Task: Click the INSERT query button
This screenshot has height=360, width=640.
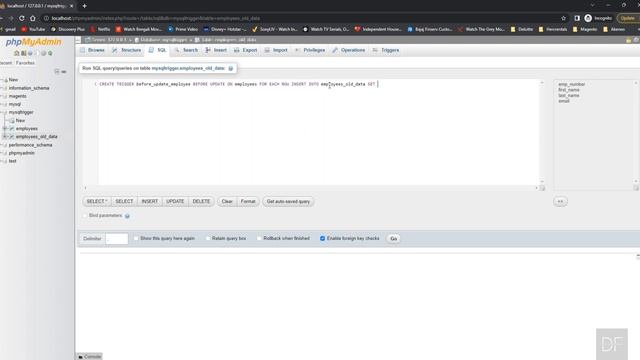Action: [x=149, y=202]
